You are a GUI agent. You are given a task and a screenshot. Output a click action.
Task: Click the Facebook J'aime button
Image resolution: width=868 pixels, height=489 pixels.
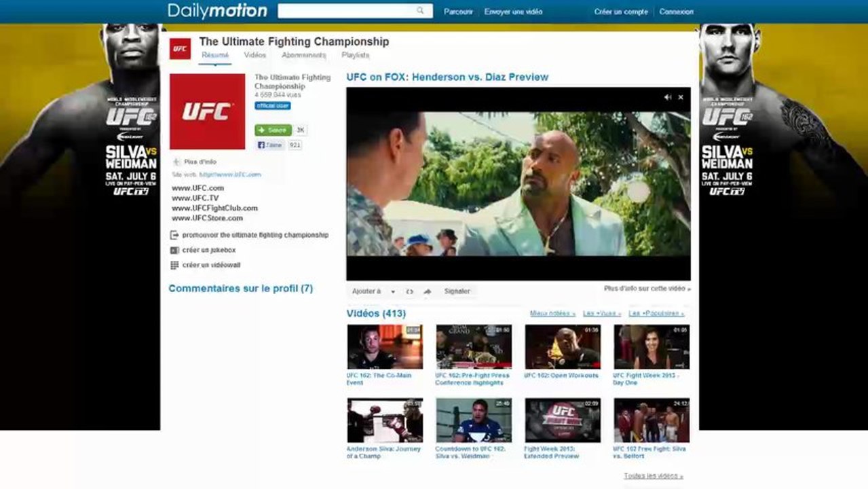tap(270, 145)
